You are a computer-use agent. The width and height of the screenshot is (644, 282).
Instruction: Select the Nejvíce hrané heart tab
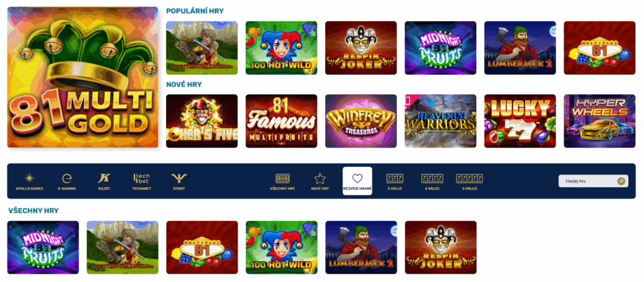point(357,181)
